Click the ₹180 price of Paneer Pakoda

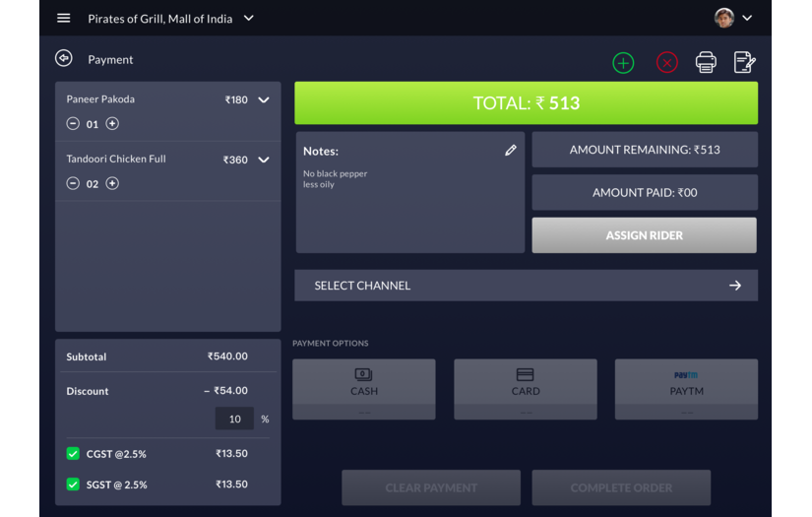click(x=236, y=99)
